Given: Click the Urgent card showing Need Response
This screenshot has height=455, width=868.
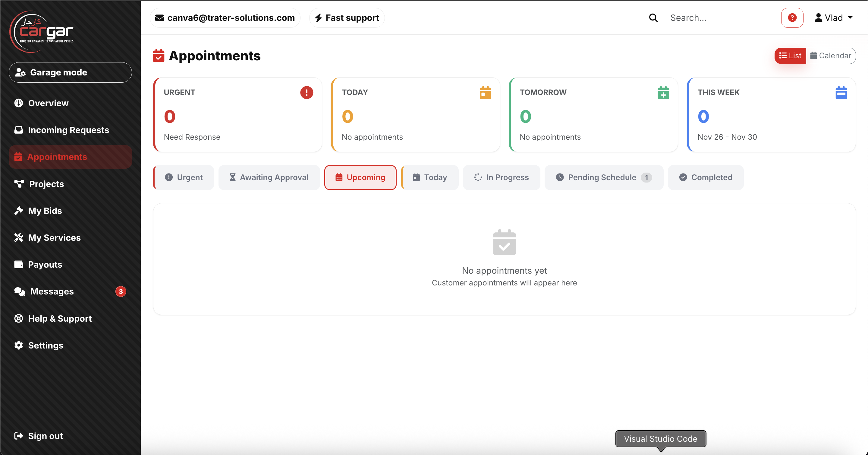Looking at the screenshot, I should 237,115.
